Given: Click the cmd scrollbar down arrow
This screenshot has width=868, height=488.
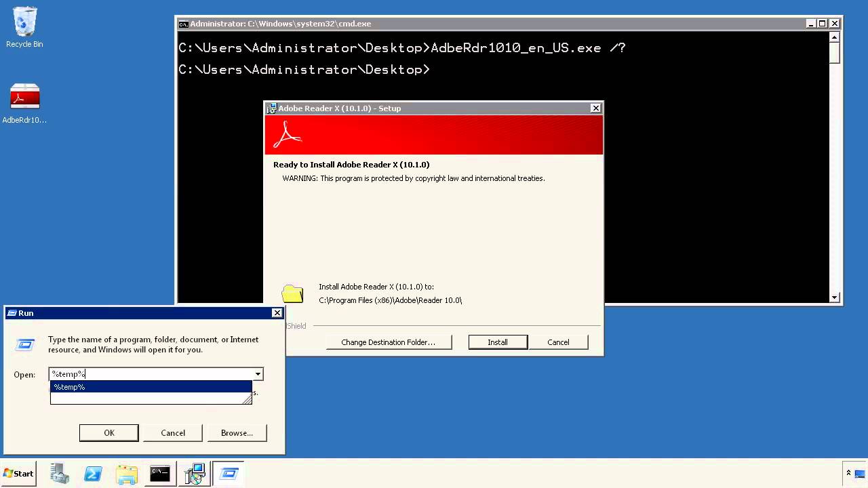Looking at the screenshot, I should (x=835, y=297).
